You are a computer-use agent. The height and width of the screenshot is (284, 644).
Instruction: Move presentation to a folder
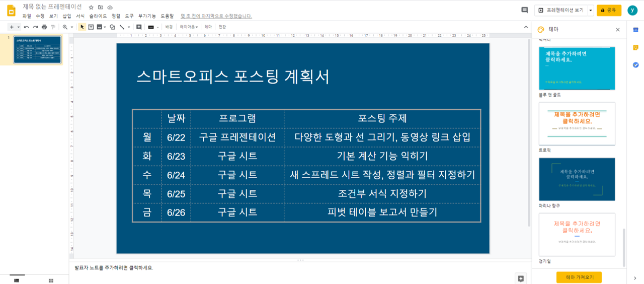101,8
